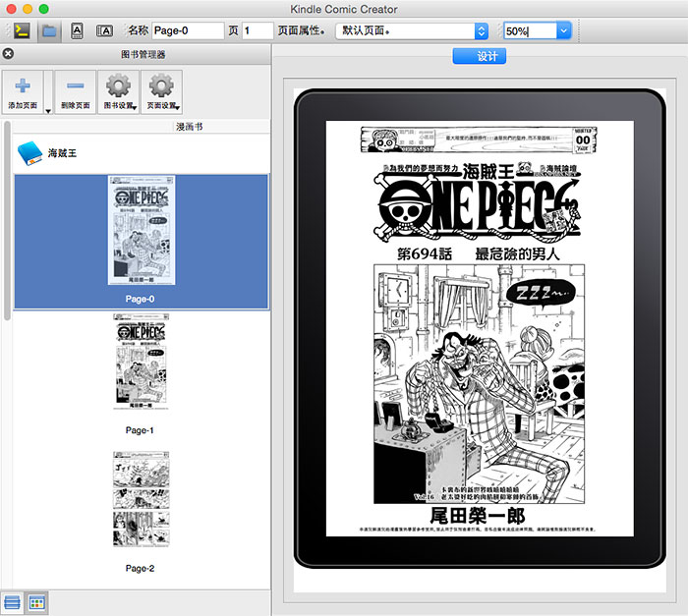
Task: Open the 页面设置 gear menu
Action: click(162, 92)
